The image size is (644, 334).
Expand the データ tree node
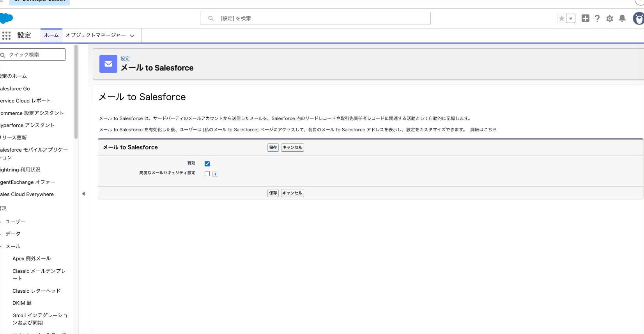click(x=1, y=234)
